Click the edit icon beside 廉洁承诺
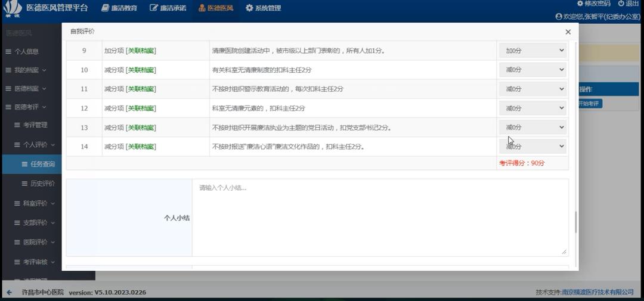This screenshot has height=301, width=644. click(154, 8)
